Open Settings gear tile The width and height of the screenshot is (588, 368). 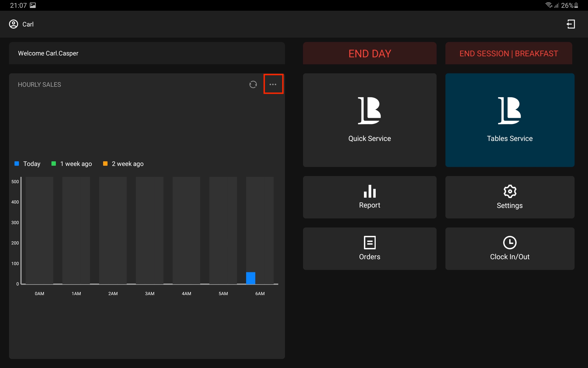pos(510,197)
